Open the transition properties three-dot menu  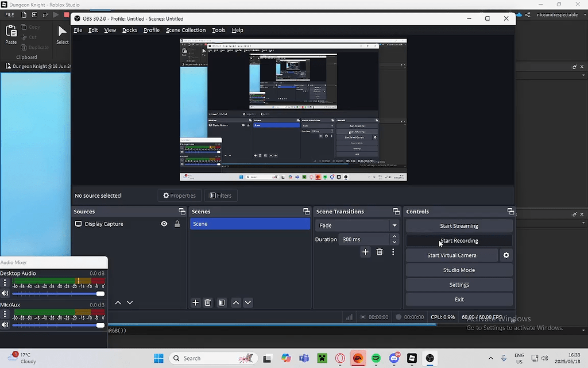point(393,252)
